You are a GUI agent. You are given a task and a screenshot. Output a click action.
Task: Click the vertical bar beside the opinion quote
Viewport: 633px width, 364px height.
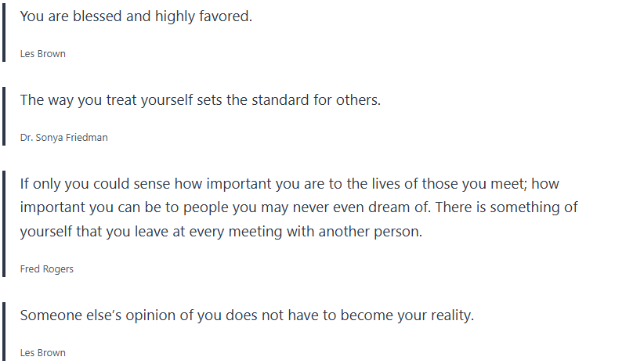tap(4, 332)
